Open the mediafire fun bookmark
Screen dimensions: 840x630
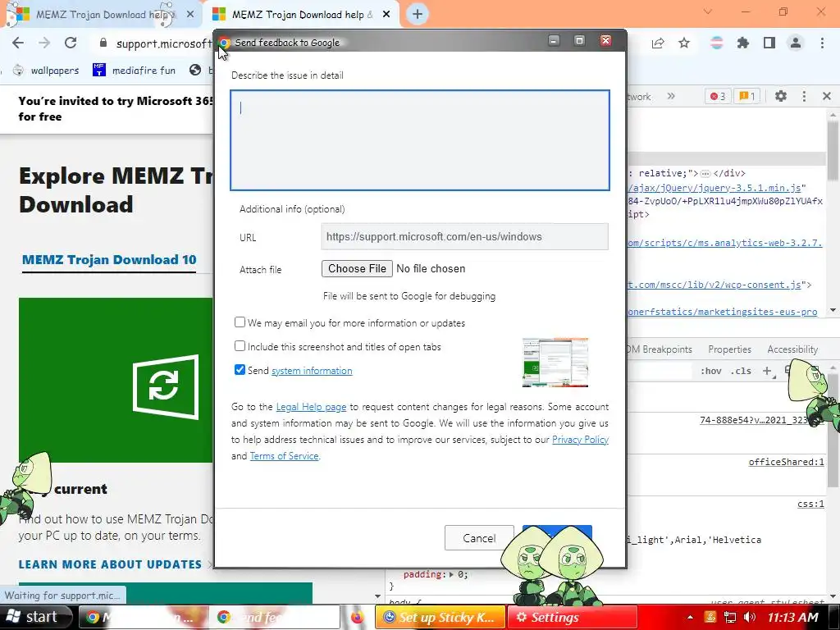tap(134, 71)
